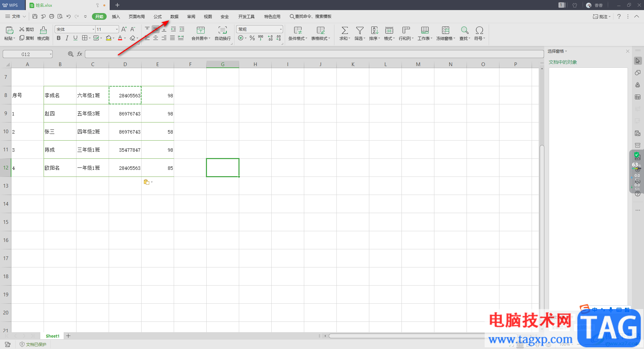Click the Freeze Panes (冻结窗格) icon
644x349 pixels.
tap(445, 31)
